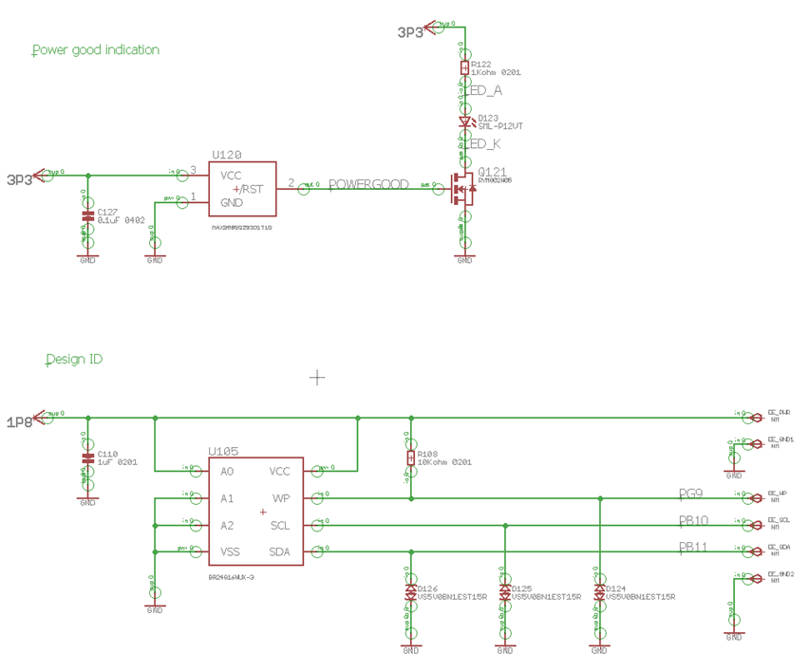Screen dimensions: 809x672
Task: Click the 'Power good indication' heading
Action: point(96,50)
